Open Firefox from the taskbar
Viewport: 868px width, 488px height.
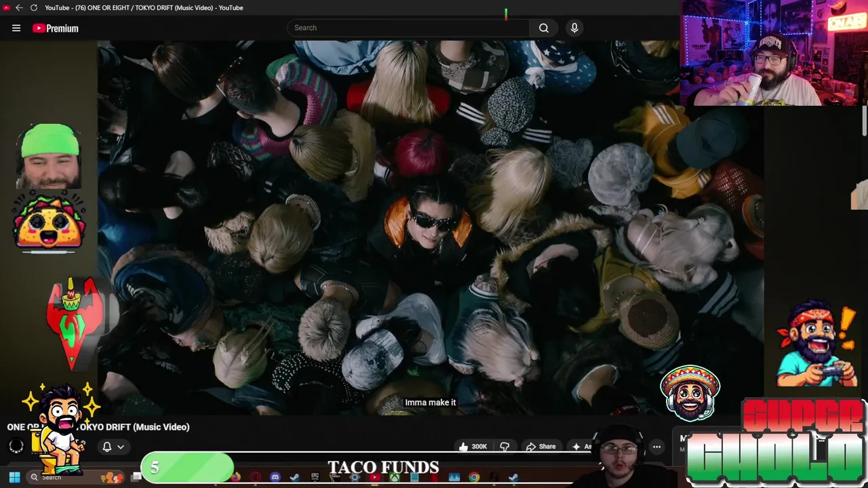(x=235, y=477)
